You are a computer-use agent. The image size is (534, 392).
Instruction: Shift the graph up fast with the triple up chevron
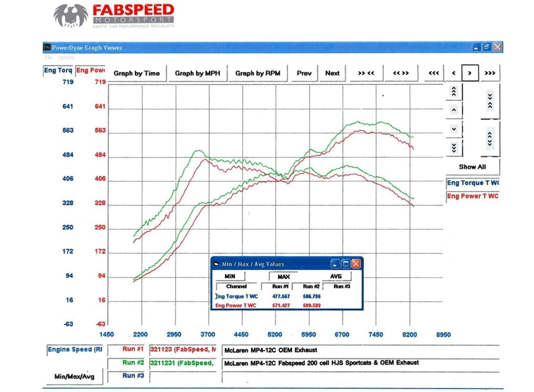(454, 91)
